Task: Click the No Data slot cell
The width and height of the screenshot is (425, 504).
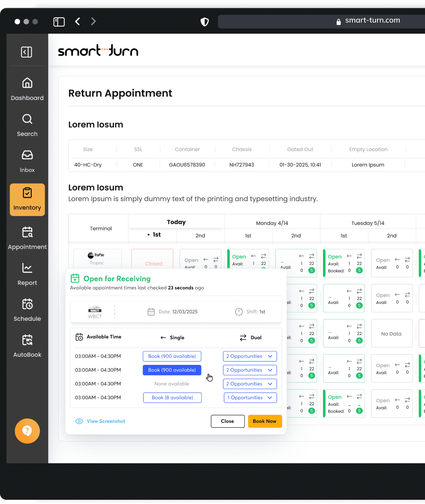Action: tap(392, 333)
